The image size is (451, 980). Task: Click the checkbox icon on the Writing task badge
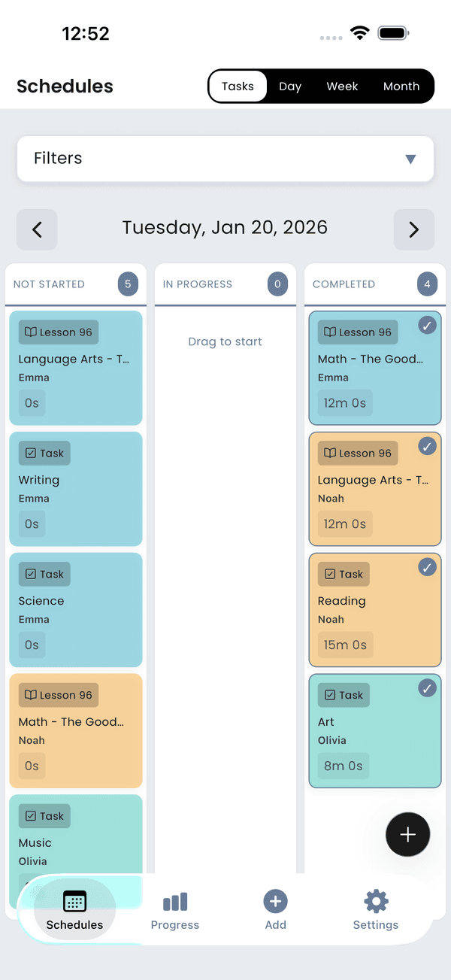click(32, 453)
